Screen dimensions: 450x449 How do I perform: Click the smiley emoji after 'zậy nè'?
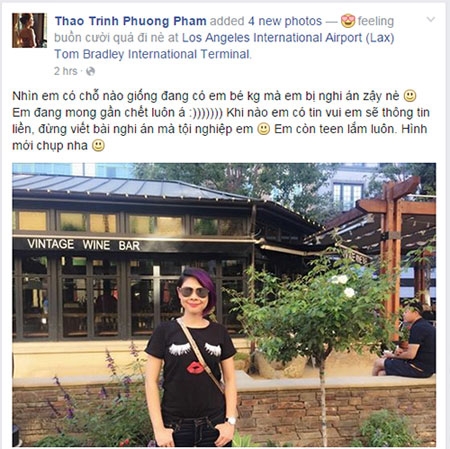(410, 96)
